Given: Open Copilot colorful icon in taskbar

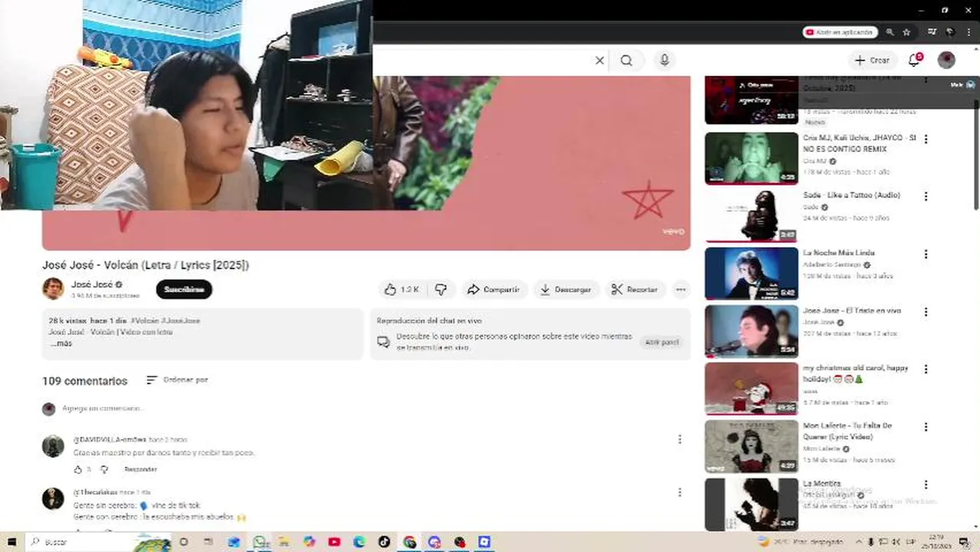Looking at the screenshot, I should [309, 542].
